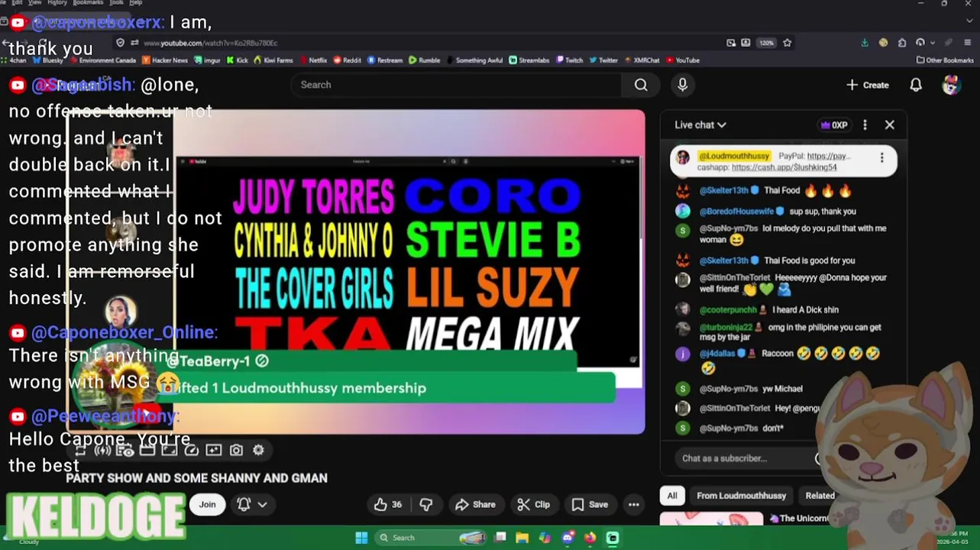This screenshot has width=980, height=550.
Task: Click the Join membership button
Action: [208, 504]
